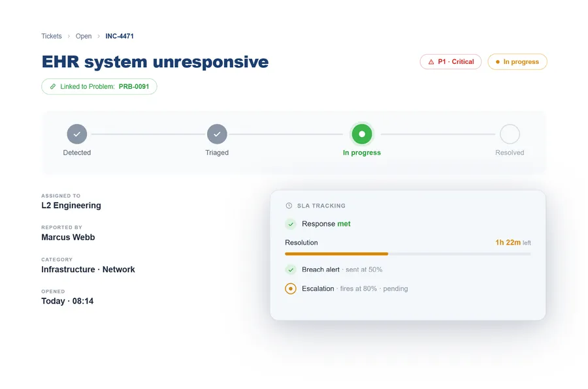Open the P1 · Critical priority badge
The height and width of the screenshot is (389, 588).
(x=451, y=62)
